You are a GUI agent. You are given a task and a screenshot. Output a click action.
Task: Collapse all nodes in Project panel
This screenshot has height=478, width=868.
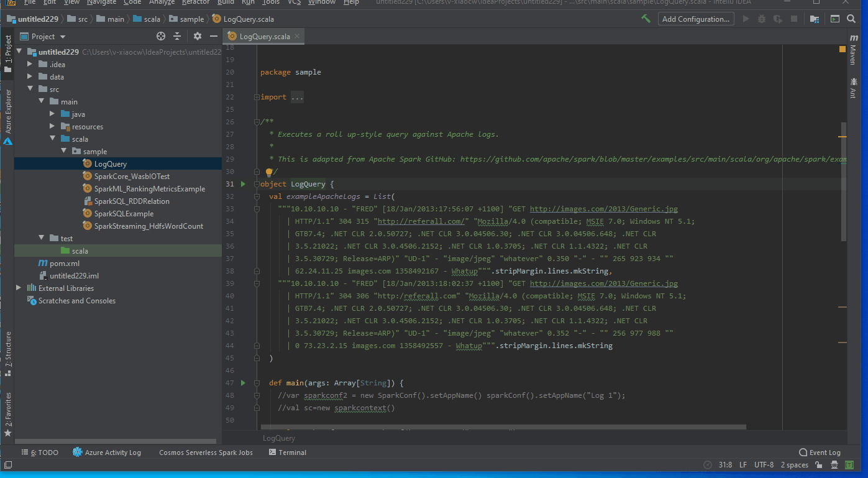pyautogui.click(x=177, y=36)
